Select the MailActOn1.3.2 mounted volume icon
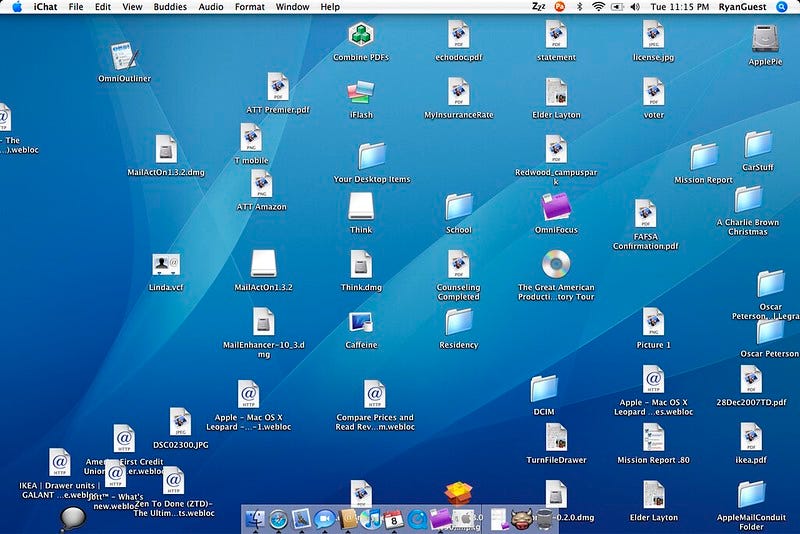Image resolution: width=800 pixels, height=534 pixels. (x=263, y=264)
